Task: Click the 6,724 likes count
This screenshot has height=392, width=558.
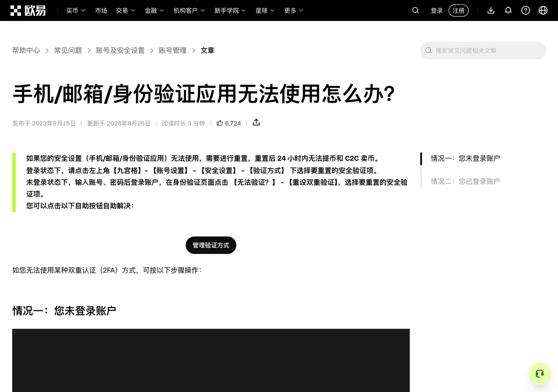Action: click(233, 123)
